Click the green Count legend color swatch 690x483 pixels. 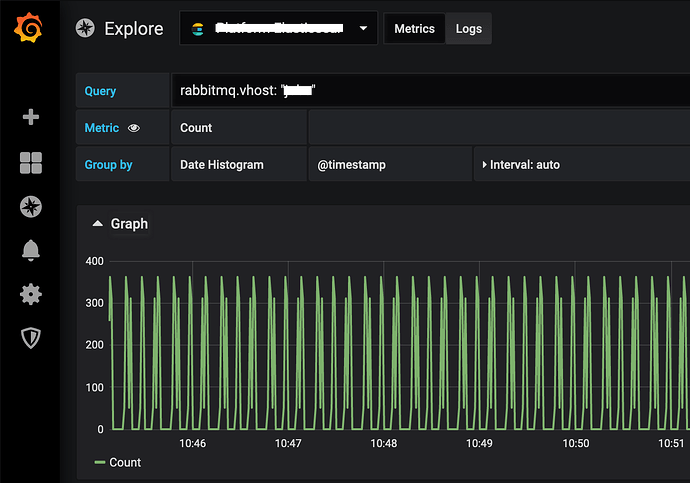tap(100, 463)
